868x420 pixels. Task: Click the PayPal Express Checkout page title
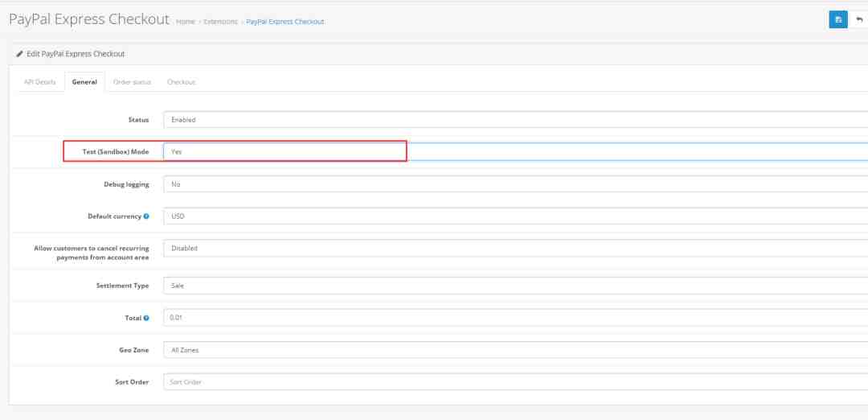(x=89, y=19)
